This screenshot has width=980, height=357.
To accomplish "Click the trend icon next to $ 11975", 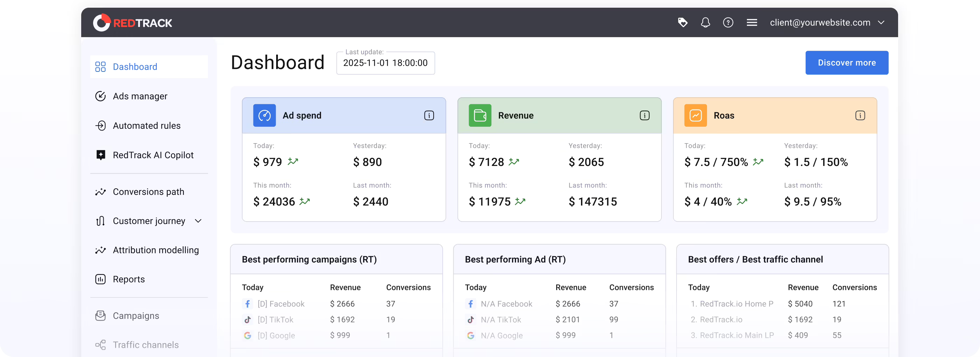I will point(520,201).
